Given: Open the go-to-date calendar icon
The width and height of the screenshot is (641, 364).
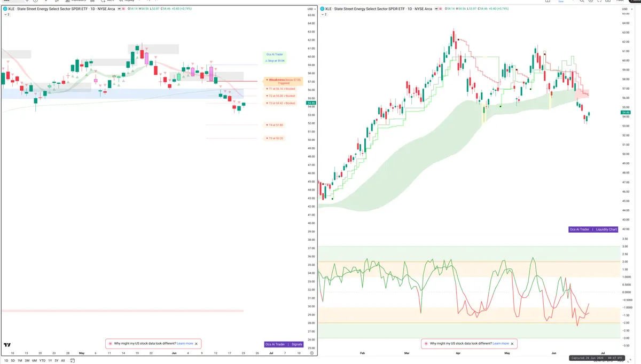Looking at the screenshot, I should tap(73, 360).
